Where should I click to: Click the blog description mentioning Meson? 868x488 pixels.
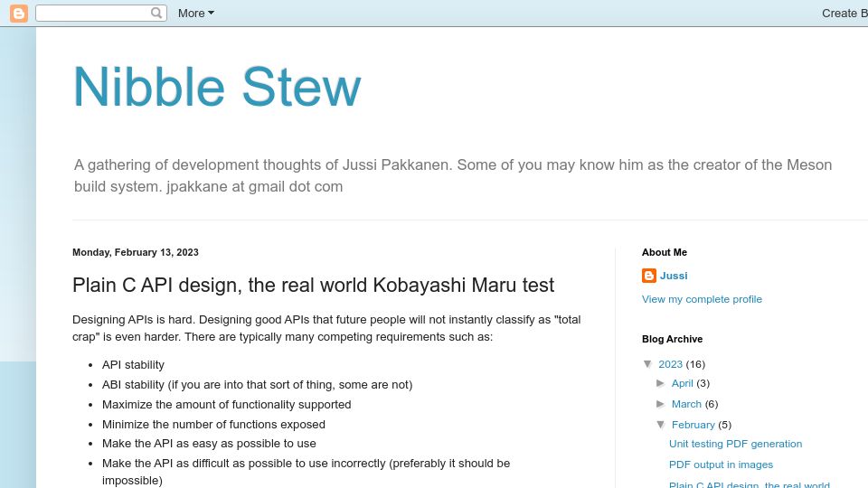coord(453,175)
